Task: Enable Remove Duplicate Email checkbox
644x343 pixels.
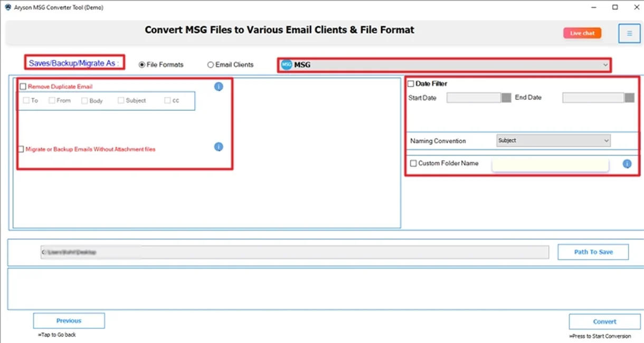Action: [23, 87]
